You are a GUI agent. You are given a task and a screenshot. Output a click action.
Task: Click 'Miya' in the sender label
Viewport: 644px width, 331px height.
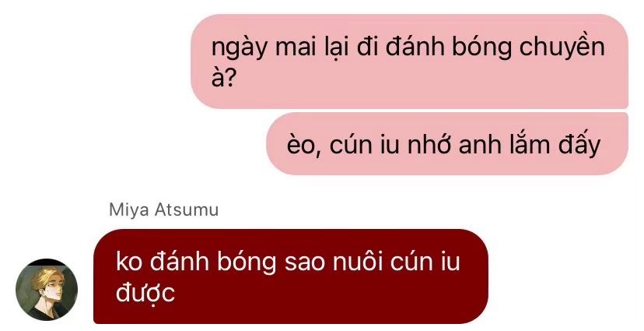point(129,211)
